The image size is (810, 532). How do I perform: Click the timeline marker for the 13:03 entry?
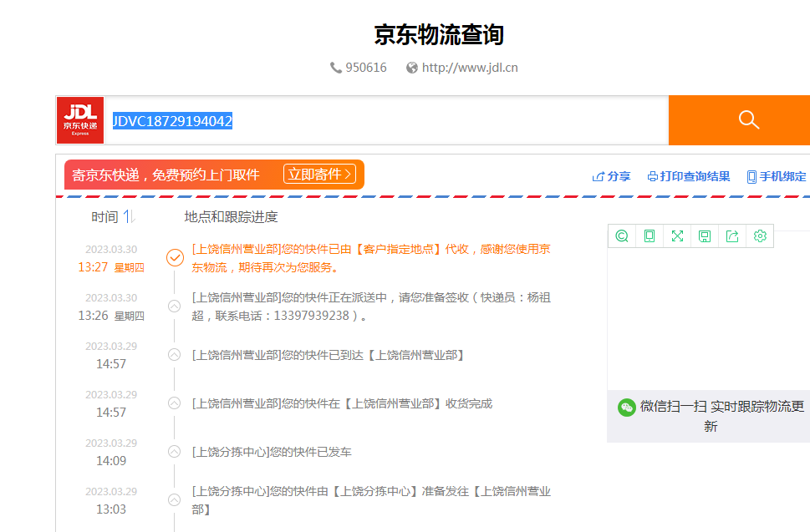tap(175, 500)
